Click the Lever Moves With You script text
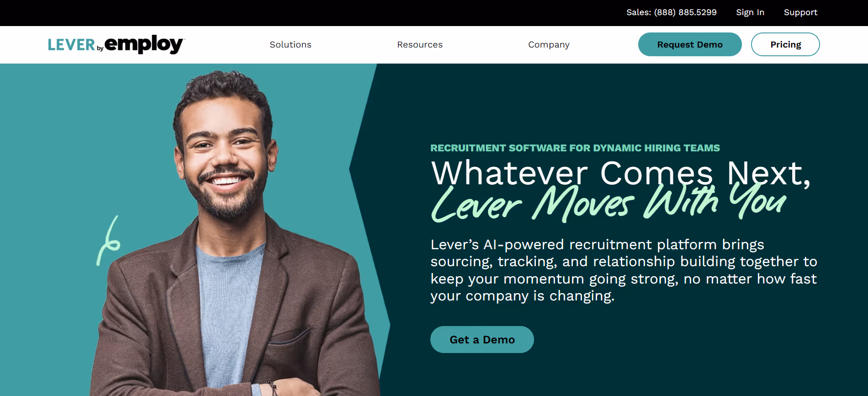Viewport: 868px width, 396px height. tap(609, 203)
